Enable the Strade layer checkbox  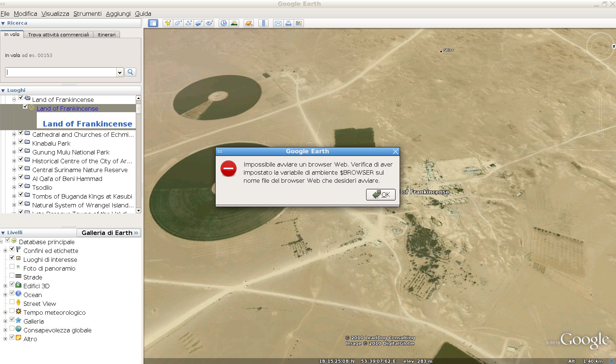click(x=12, y=275)
